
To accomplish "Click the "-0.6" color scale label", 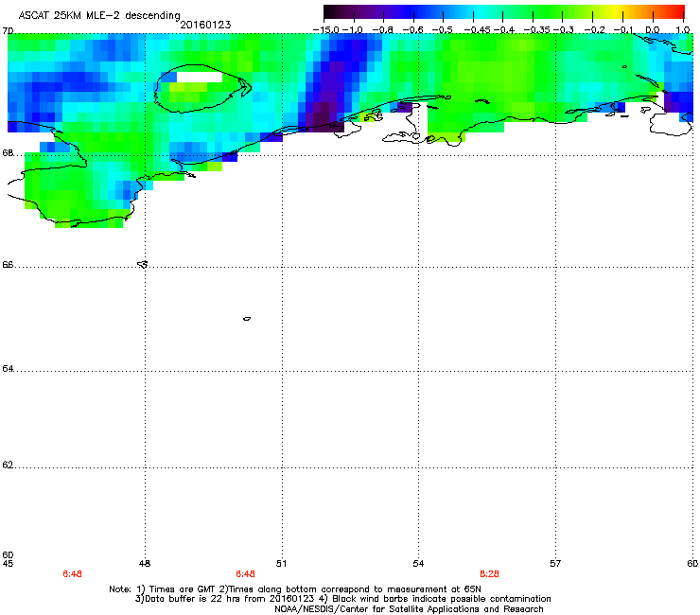I will [x=412, y=30].
